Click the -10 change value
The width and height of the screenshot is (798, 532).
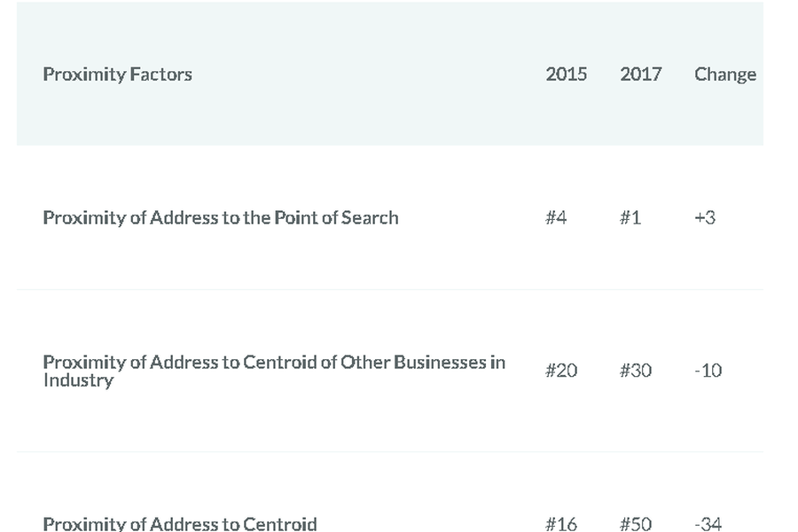708,371
